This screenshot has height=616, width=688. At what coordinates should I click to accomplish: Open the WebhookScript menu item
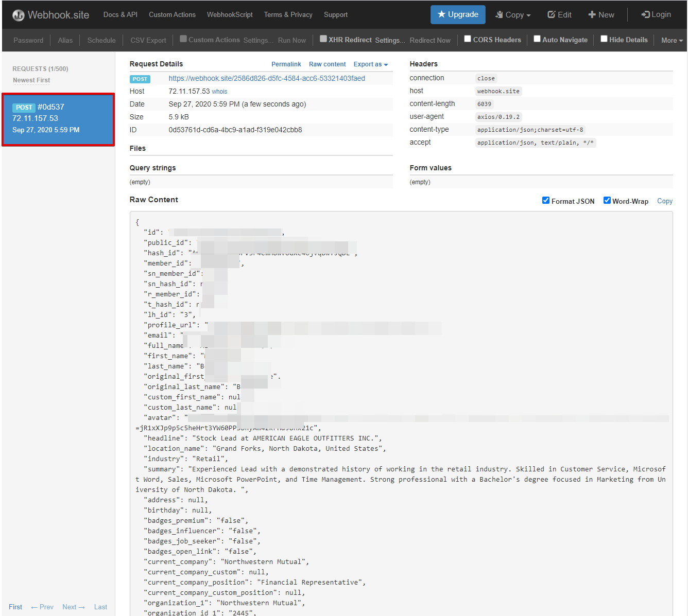230,14
